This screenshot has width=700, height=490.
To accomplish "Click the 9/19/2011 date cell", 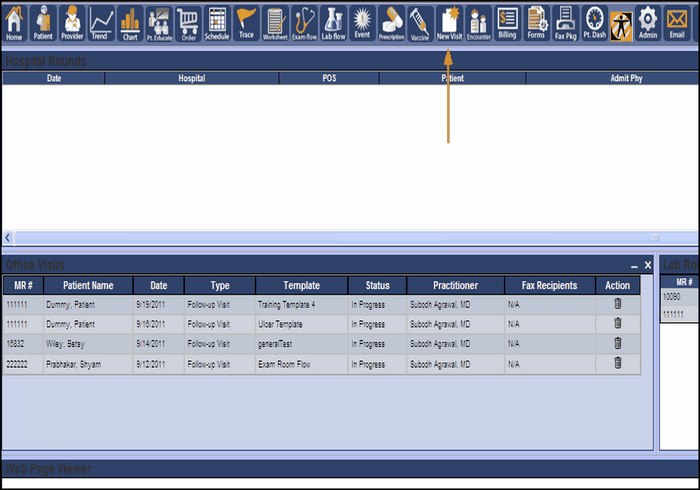I will point(158,305).
